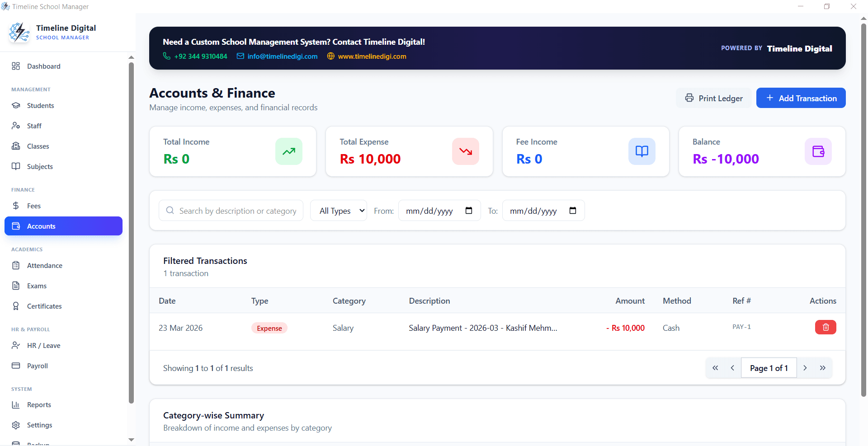
Task: Click the Fees dollar icon
Action: [16, 206]
